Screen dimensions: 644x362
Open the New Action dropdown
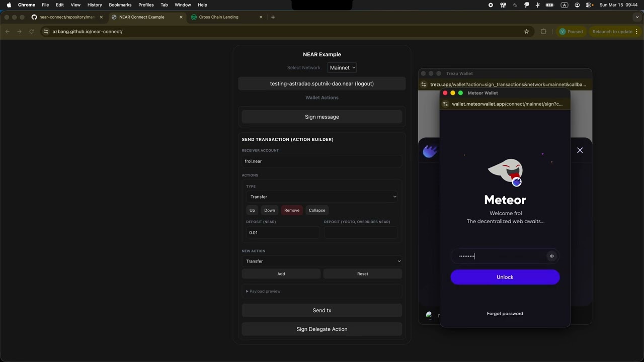tap(322, 261)
